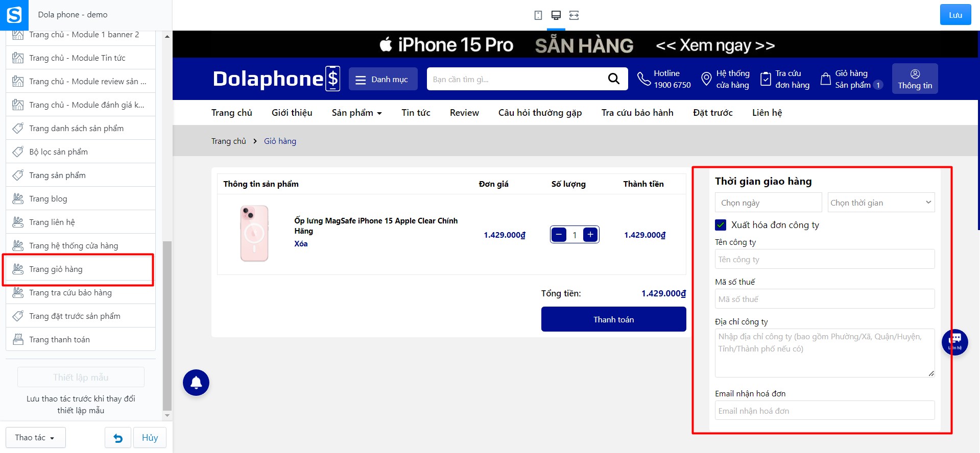
Task: Open Đặt trước nav item
Action: (713, 113)
